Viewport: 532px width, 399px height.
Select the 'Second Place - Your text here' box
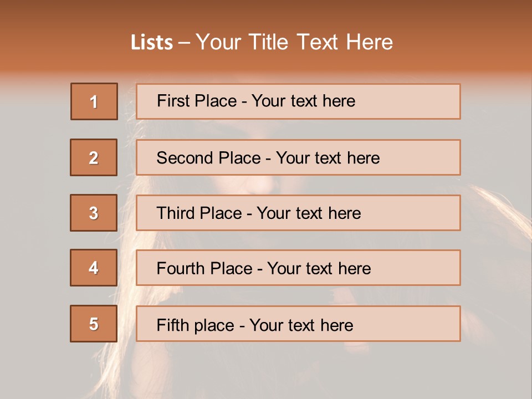(x=298, y=157)
